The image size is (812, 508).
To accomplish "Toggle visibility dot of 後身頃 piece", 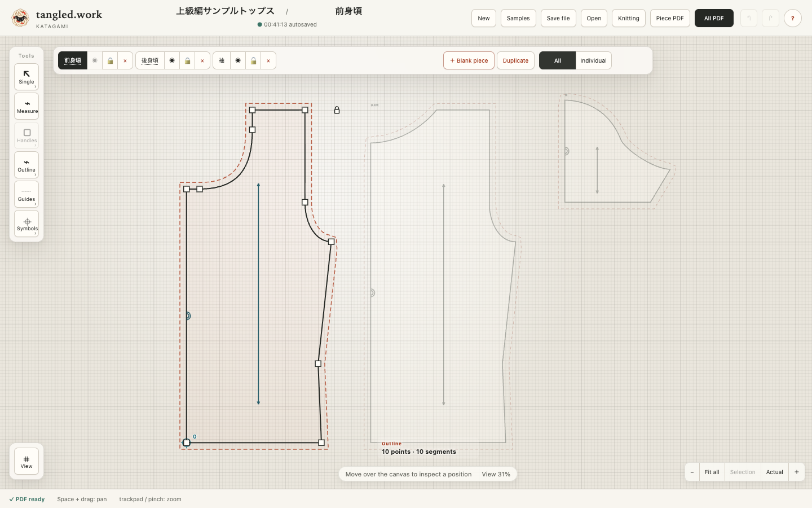I will click(x=172, y=60).
